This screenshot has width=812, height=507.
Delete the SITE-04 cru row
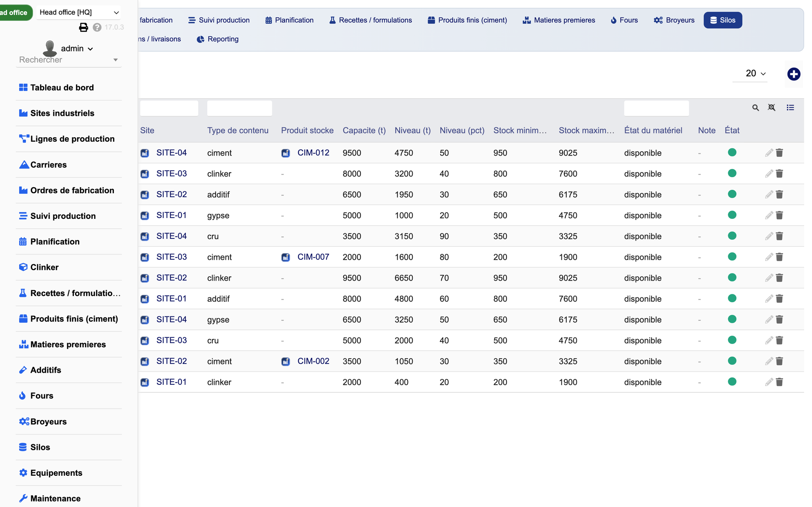click(779, 236)
